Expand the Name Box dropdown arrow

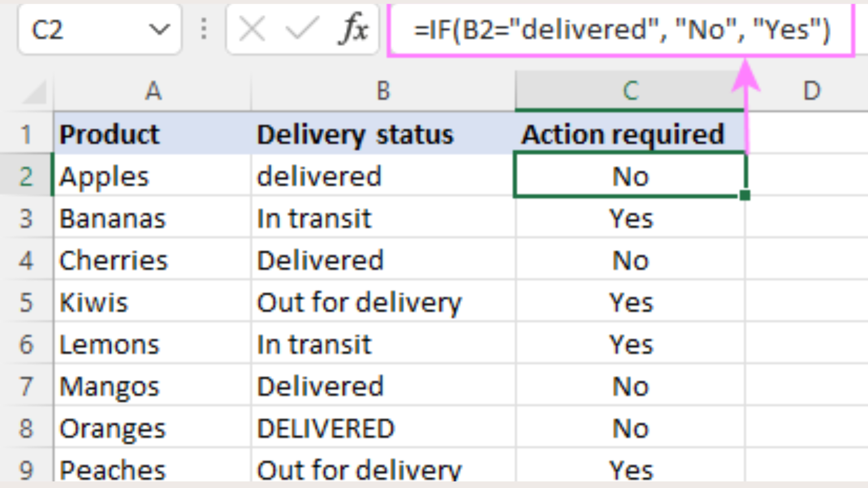tap(159, 29)
